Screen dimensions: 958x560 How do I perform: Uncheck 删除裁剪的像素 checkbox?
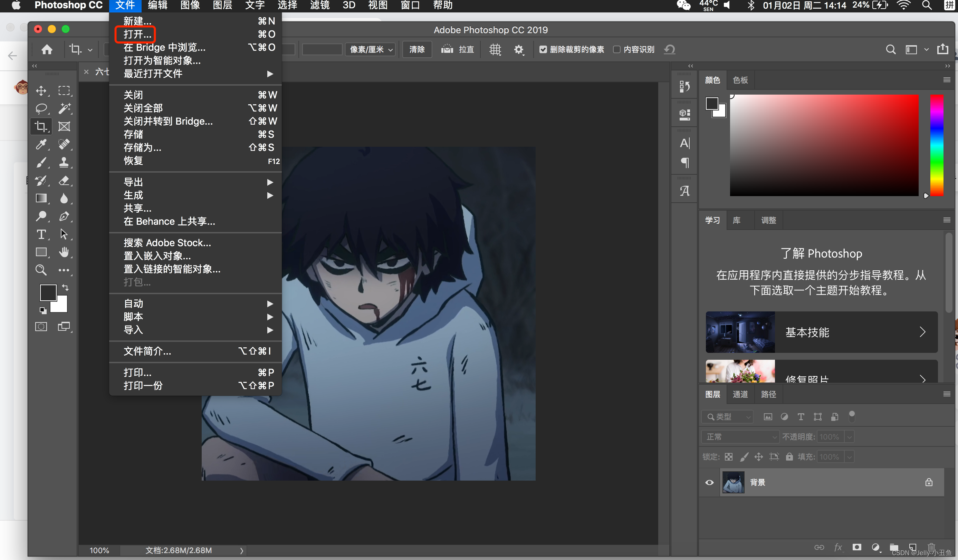click(543, 49)
